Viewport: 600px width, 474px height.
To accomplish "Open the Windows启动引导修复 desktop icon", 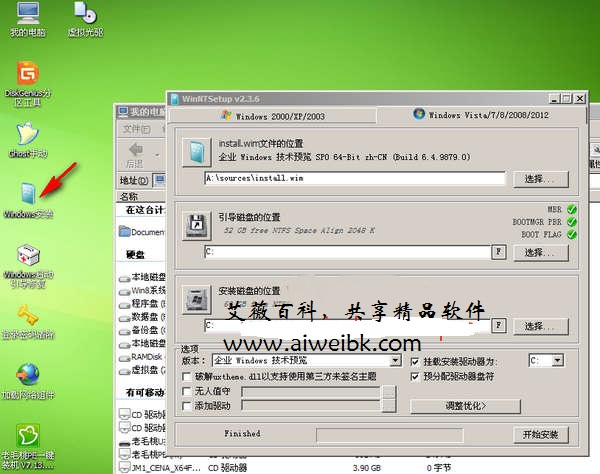I will point(28,266).
